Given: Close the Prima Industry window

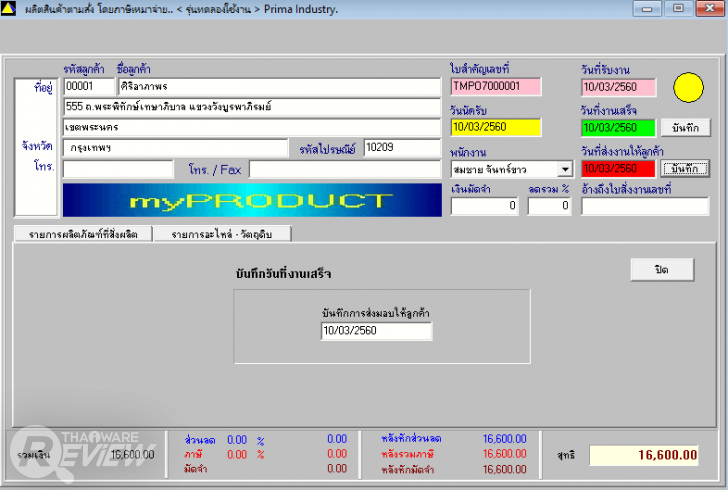Looking at the screenshot, I should (x=710, y=8).
